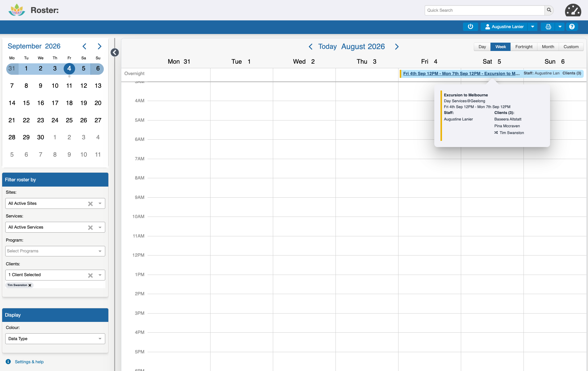This screenshot has width=588, height=371.
Task: Open the Select Programs dropdown
Action: point(55,251)
